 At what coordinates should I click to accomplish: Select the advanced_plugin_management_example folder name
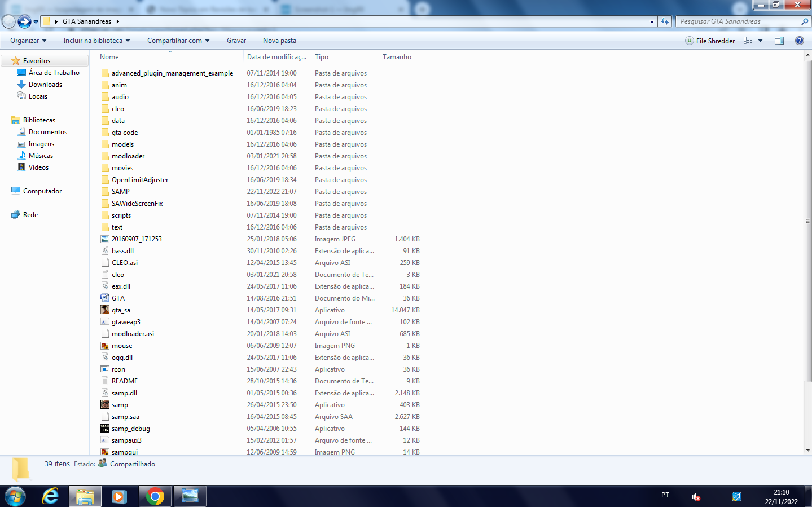pos(172,73)
